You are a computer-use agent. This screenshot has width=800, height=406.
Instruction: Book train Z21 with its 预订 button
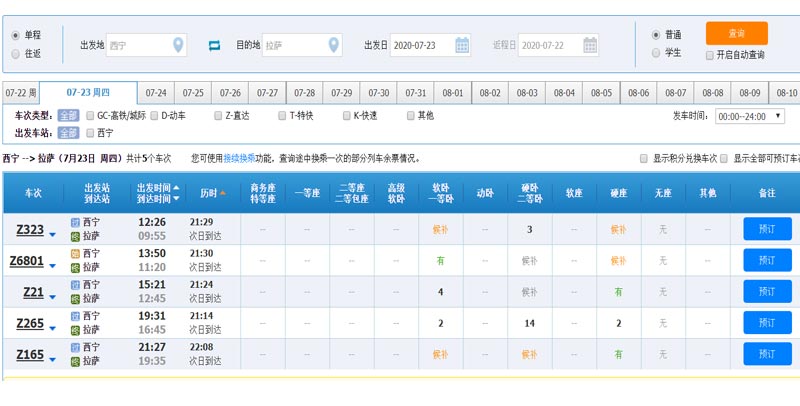tap(767, 291)
